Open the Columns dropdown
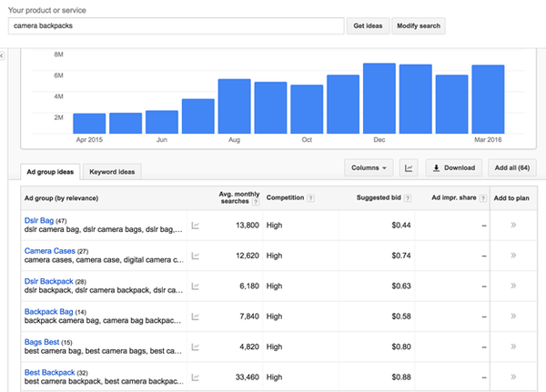The height and width of the screenshot is (392, 546). [369, 168]
